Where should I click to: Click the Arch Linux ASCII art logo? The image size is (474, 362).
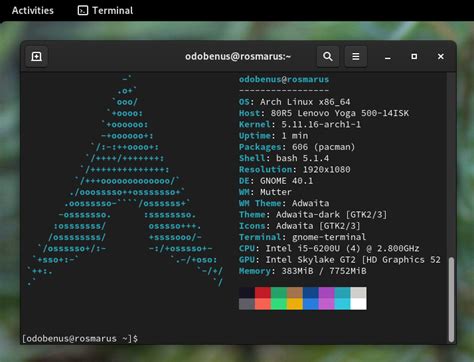pyautogui.click(x=125, y=180)
